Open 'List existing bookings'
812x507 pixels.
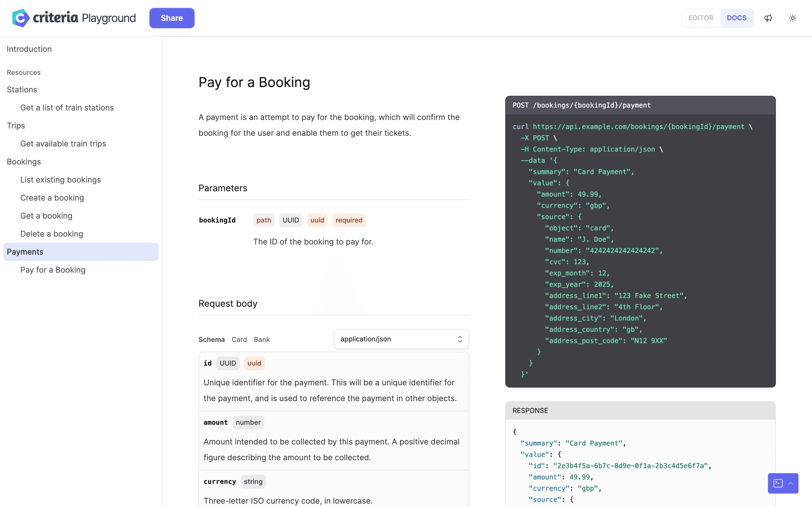point(60,180)
